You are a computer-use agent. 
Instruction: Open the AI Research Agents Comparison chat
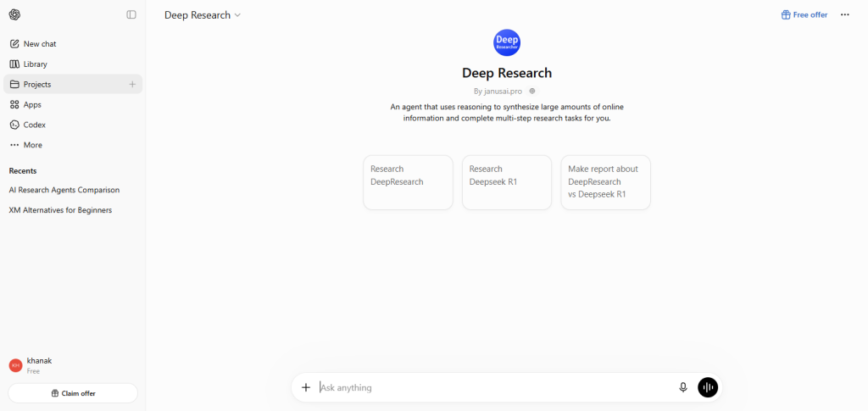pos(73,190)
